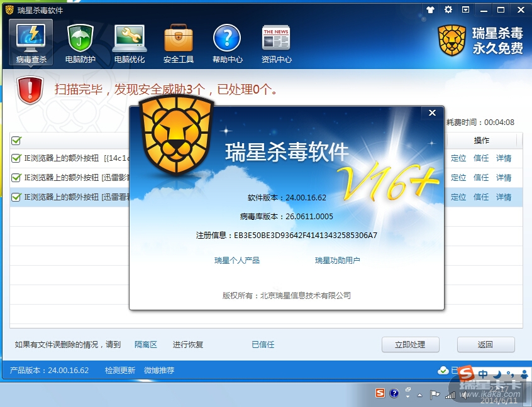Click the Sogou S logo on IME bar
The height and width of the screenshot is (407, 532).
pos(466,374)
